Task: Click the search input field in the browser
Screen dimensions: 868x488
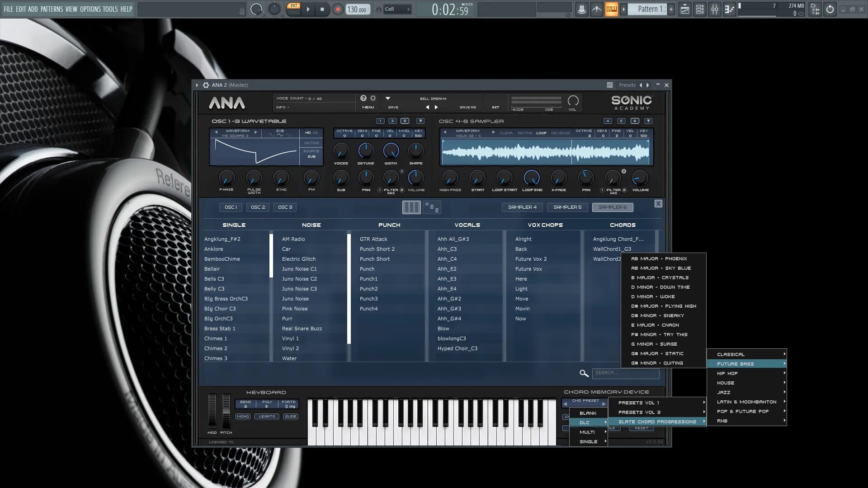Action: coord(626,374)
